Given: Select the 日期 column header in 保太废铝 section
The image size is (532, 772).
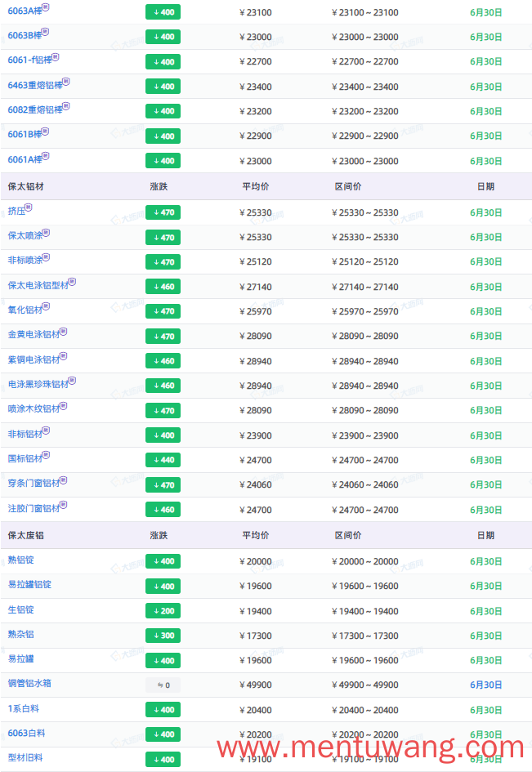Looking at the screenshot, I should [485, 536].
